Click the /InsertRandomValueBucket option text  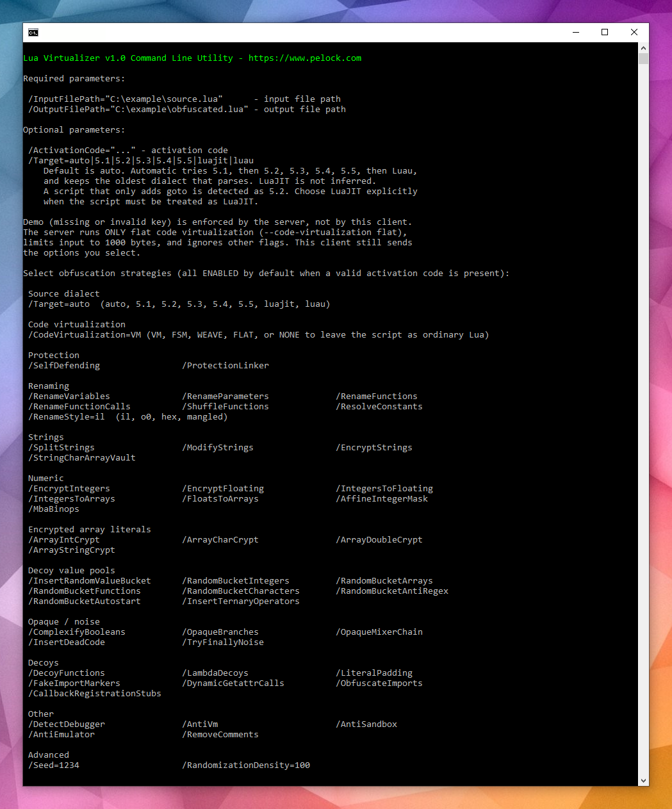point(90,581)
